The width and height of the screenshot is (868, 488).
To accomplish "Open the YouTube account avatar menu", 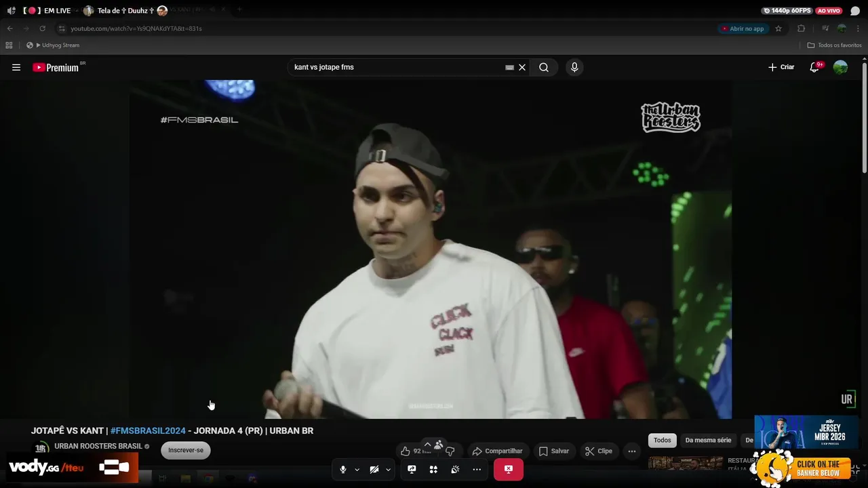I will point(840,67).
